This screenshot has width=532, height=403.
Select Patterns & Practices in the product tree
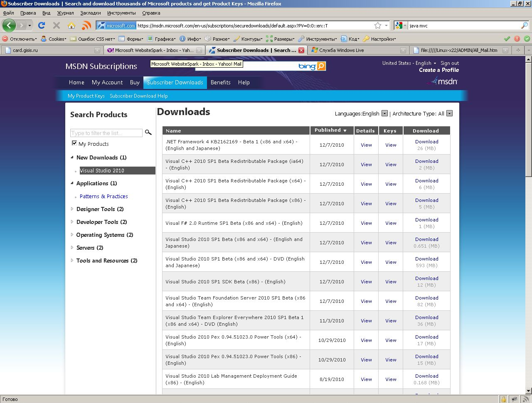[104, 196]
